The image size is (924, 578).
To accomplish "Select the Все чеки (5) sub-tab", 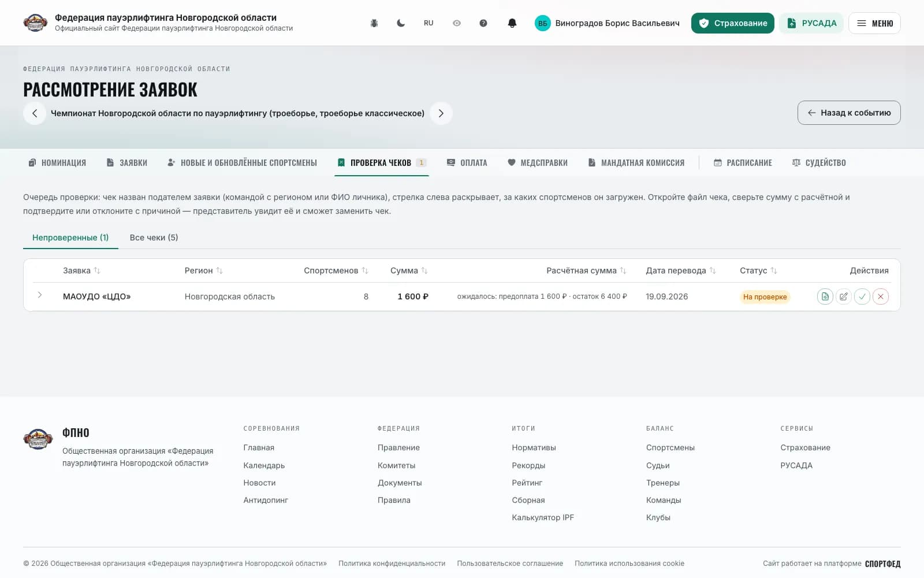I will click(154, 238).
